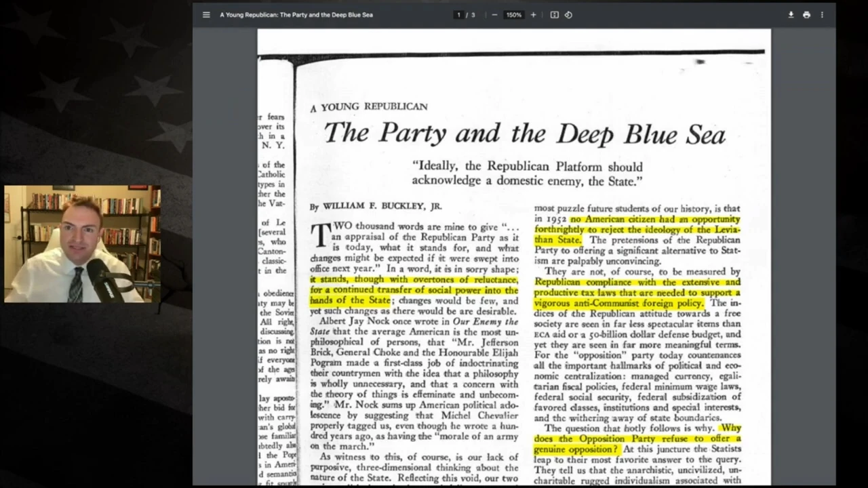Click the 150% zoom level field
The height and width of the screenshot is (488, 868).
pyautogui.click(x=513, y=15)
